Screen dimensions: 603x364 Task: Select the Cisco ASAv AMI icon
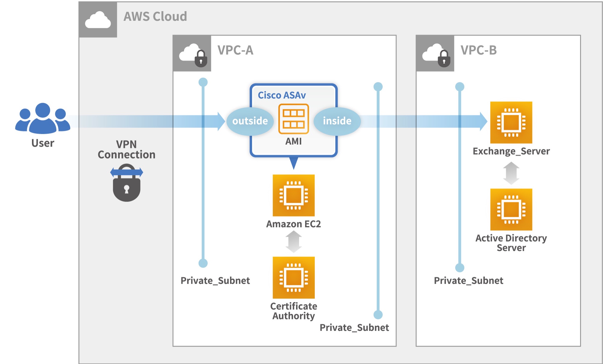click(294, 119)
